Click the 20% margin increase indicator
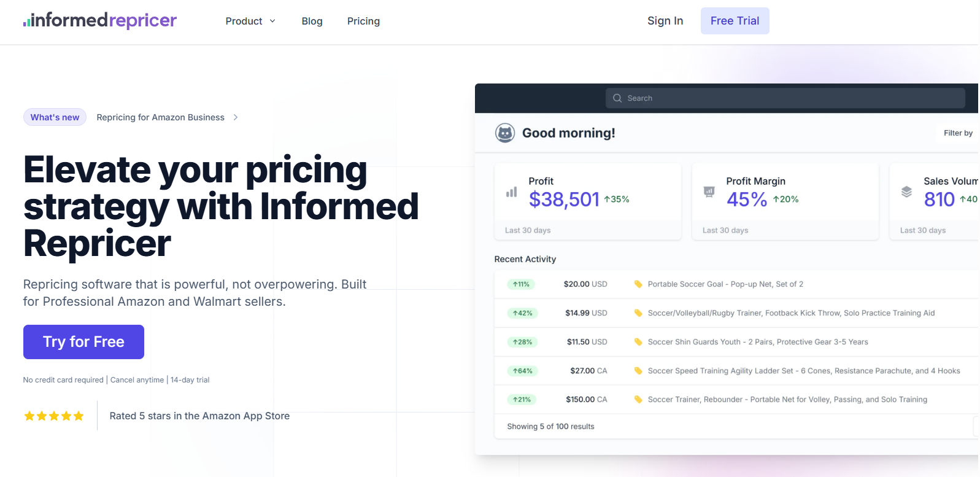 pyautogui.click(x=786, y=199)
